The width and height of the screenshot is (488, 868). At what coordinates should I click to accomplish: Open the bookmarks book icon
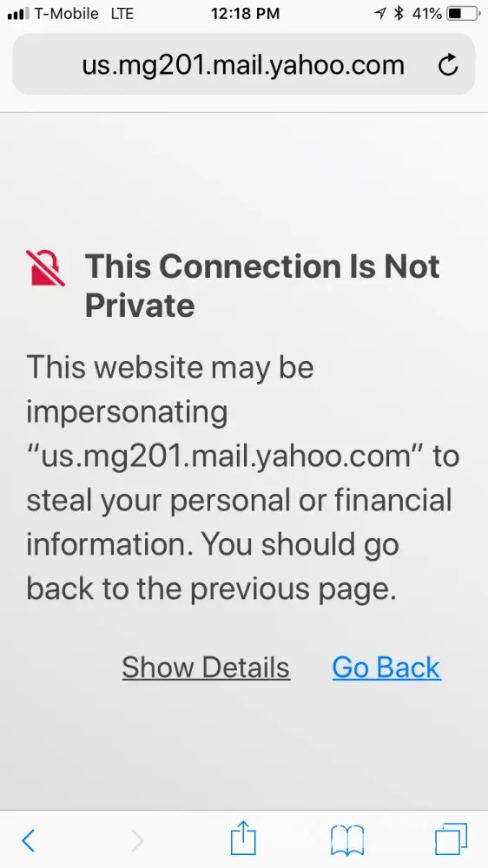point(347,840)
